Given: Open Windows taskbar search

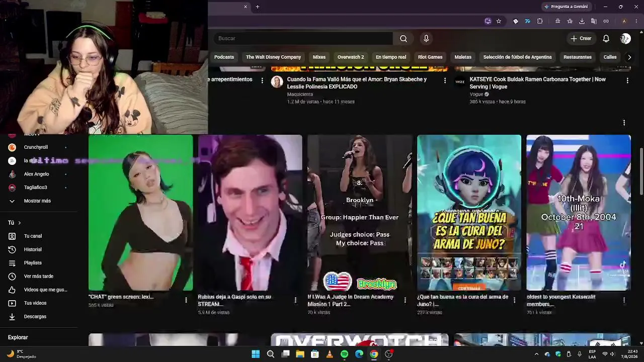Looking at the screenshot, I should pos(271,354).
